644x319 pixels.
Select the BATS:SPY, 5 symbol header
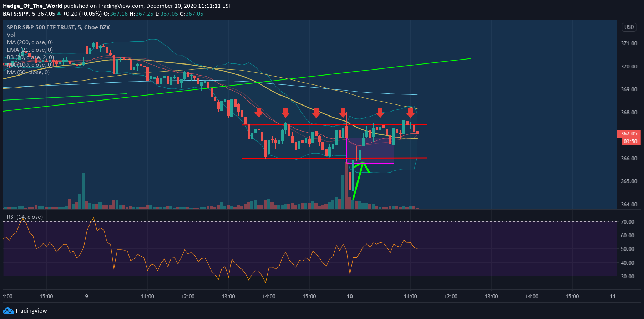click(x=19, y=14)
